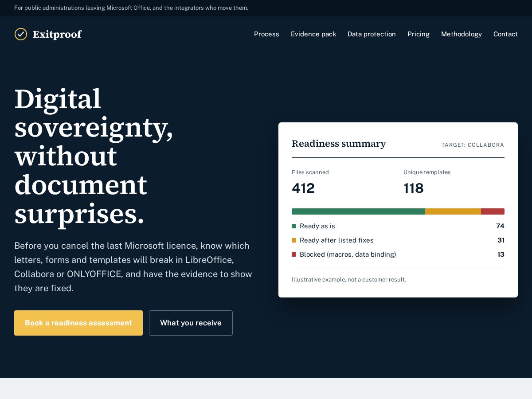This screenshot has width=532, height=399.
Task: Go to Evidence pack page
Action: pos(313,34)
